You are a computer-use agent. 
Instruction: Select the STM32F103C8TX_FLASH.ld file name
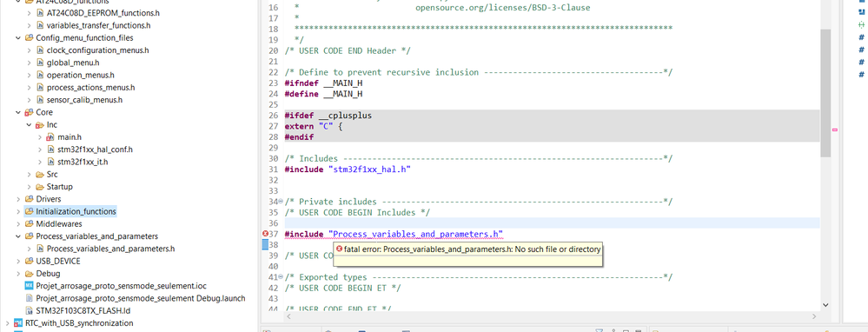(83, 310)
